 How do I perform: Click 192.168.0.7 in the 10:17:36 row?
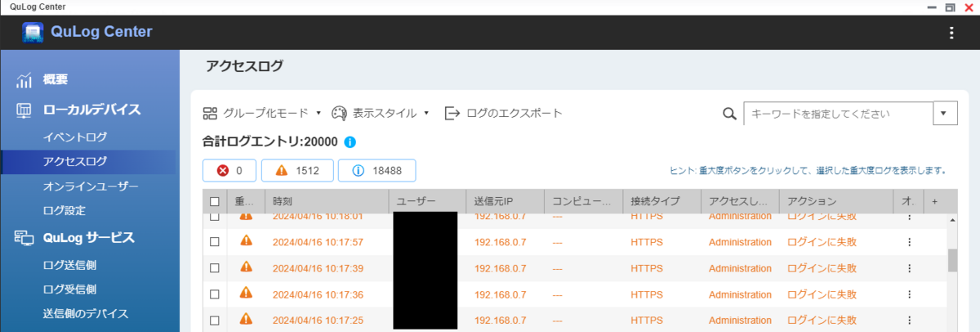point(500,294)
